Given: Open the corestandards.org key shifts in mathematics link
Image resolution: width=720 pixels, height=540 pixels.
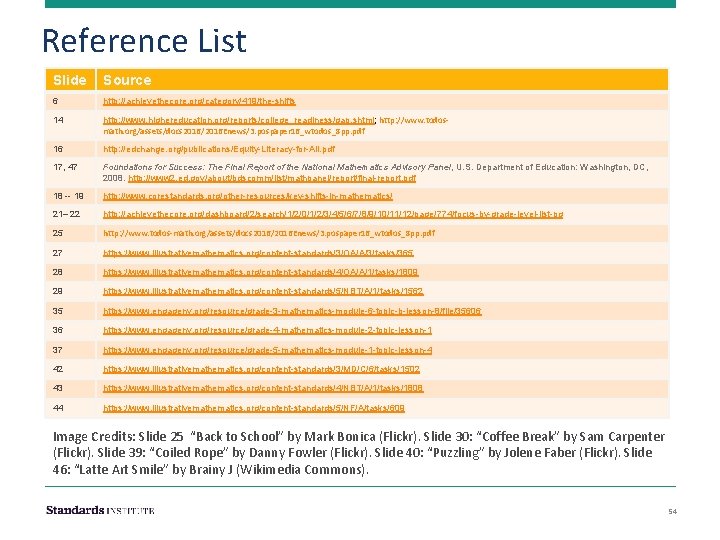Looking at the screenshot, I should (x=248, y=197).
